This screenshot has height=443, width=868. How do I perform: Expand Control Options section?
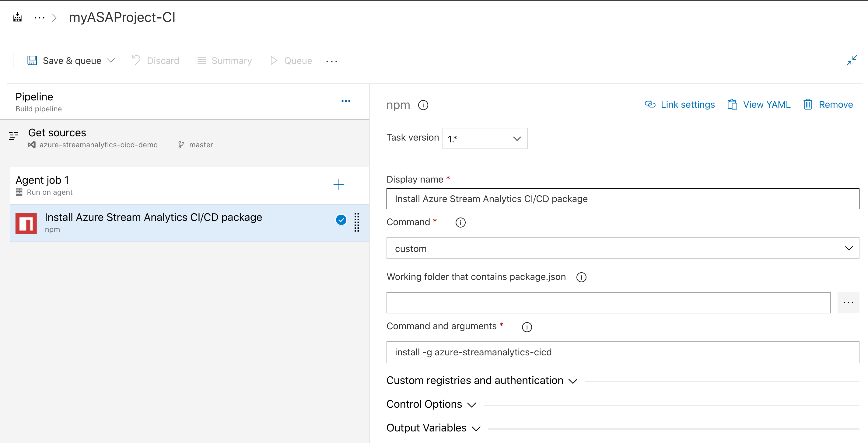pos(424,403)
